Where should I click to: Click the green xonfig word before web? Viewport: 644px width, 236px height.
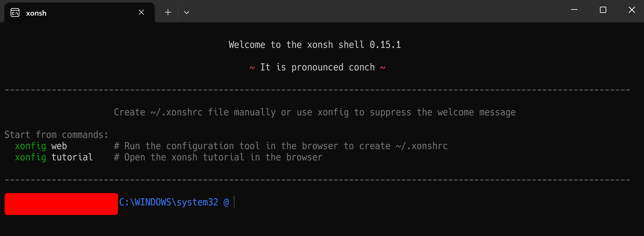pos(30,146)
